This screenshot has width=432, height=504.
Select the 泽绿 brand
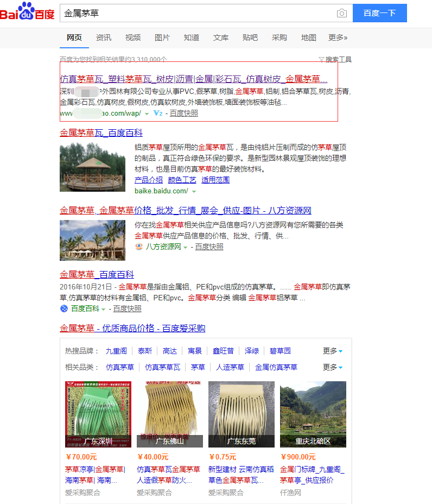252,351
